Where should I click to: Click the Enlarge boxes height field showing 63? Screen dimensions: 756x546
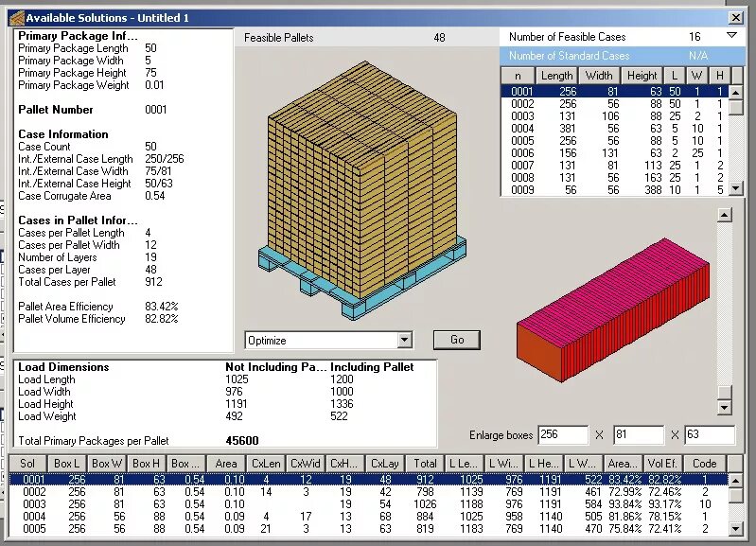tap(711, 434)
